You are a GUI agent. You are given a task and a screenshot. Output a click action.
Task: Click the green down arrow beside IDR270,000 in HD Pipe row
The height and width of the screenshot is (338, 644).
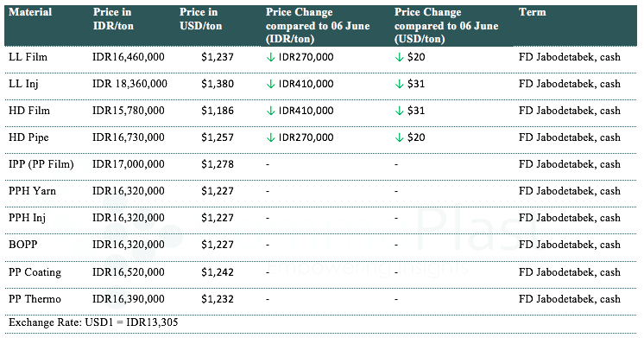[270, 137]
